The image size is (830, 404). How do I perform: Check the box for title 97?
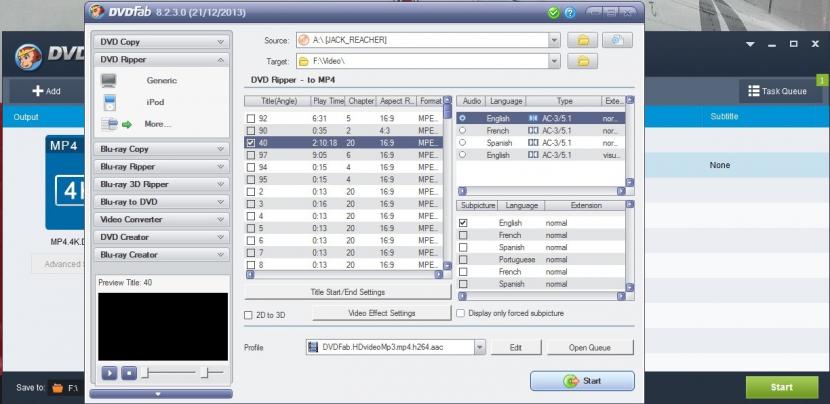coord(251,155)
